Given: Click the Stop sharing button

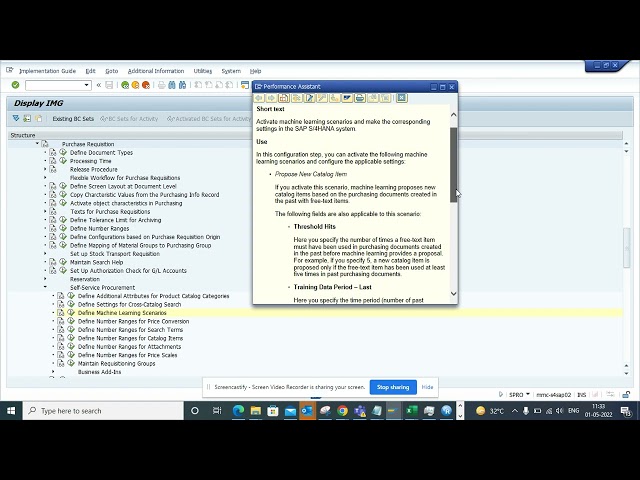Looking at the screenshot, I should click(393, 387).
